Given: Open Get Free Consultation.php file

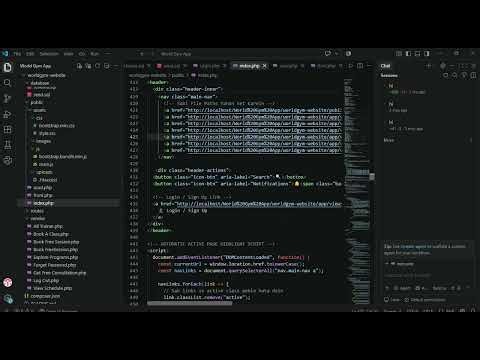Looking at the screenshot, I should coord(59,273).
